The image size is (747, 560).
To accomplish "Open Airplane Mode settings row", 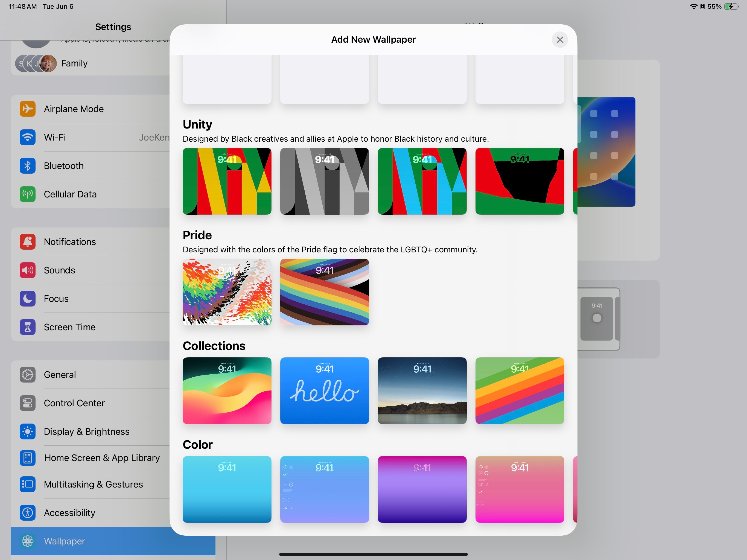I will (x=91, y=109).
